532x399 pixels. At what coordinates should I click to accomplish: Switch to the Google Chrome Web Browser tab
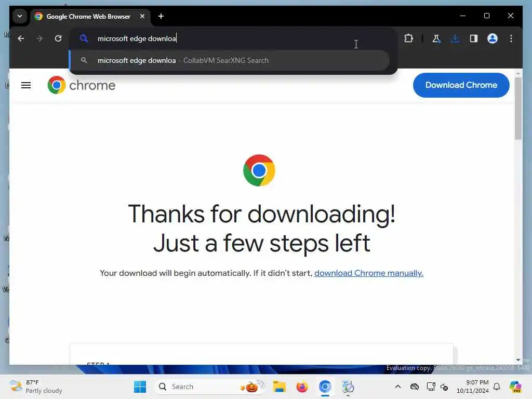[88, 16]
